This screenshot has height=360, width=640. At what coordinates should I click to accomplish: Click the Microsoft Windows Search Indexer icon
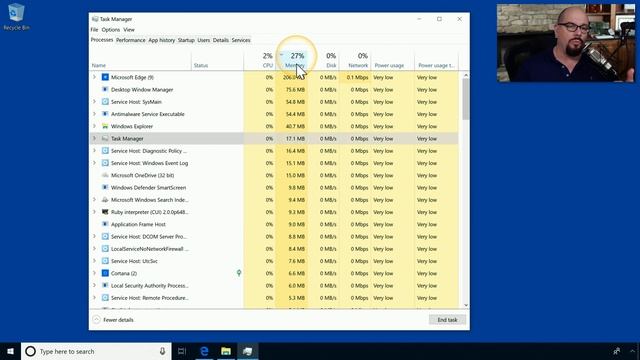pos(105,200)
